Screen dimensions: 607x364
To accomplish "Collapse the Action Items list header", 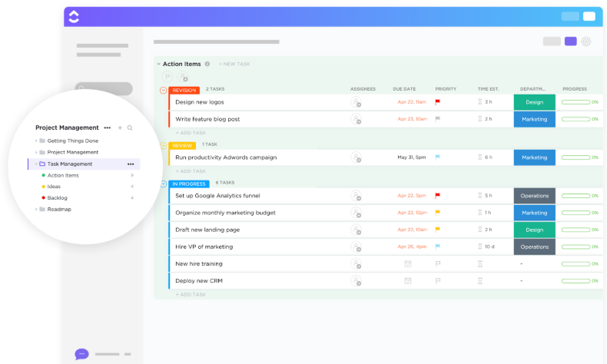I will click(158, 64).
